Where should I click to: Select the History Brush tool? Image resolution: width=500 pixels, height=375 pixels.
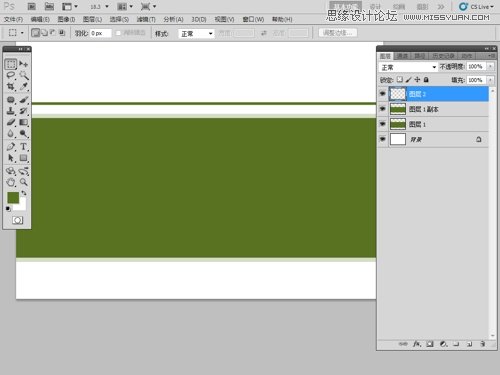click(x=23, y=111)
